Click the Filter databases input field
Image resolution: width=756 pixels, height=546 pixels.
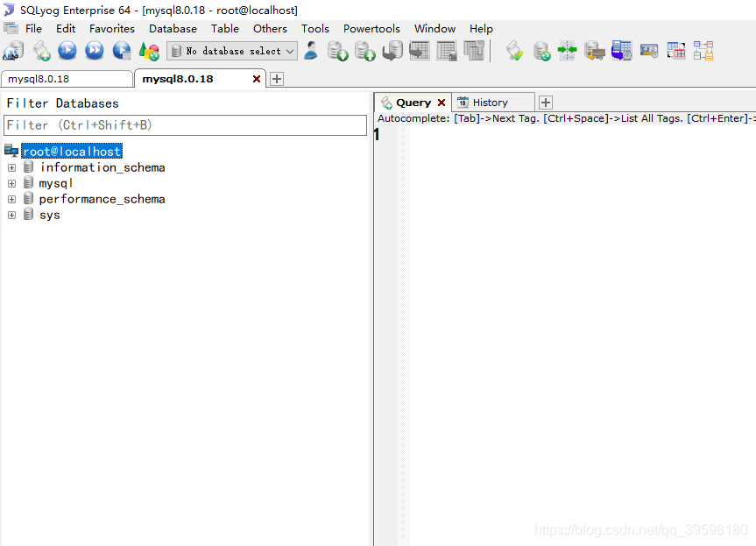(x=185, y=125)
